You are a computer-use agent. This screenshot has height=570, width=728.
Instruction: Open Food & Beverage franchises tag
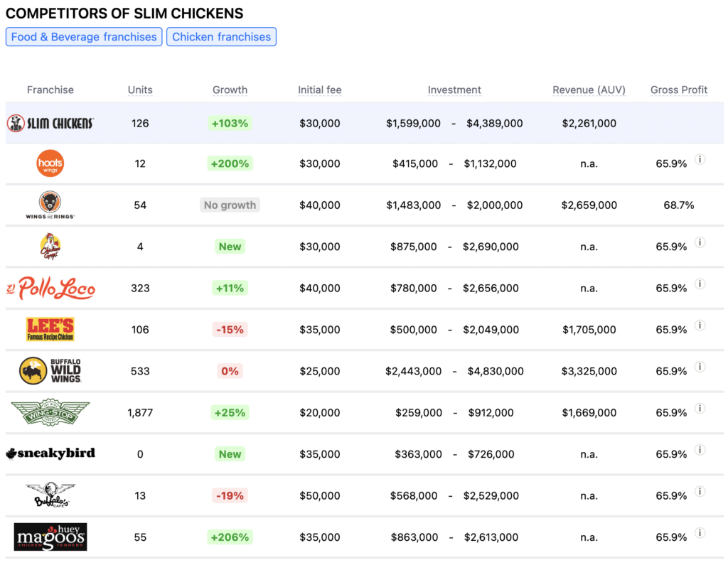tap(84, 37)
